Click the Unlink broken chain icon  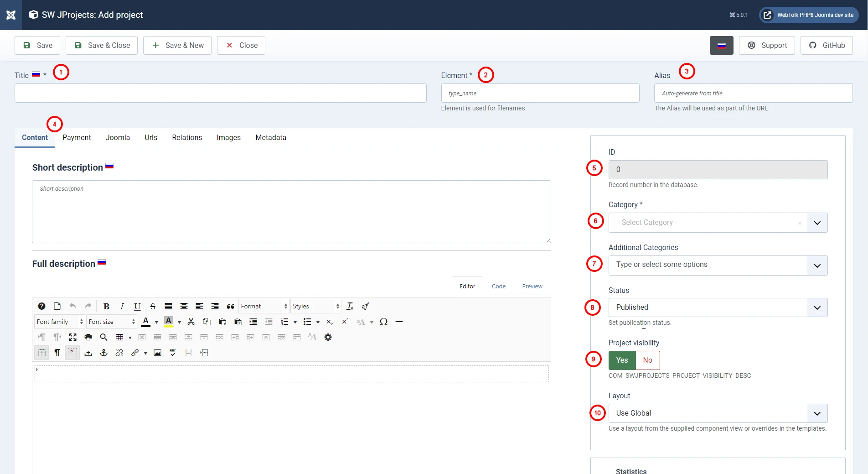click(x=119, y=353)
